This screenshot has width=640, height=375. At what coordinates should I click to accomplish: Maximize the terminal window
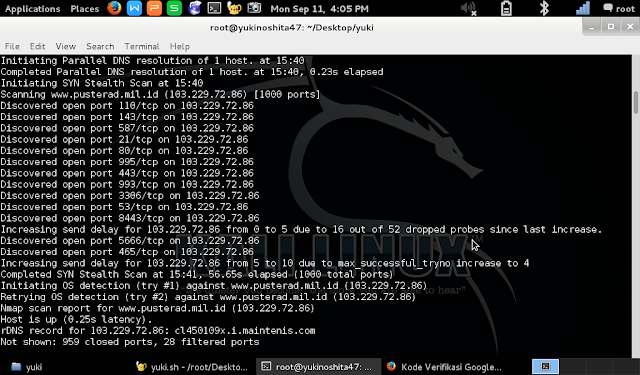click(x=611, y=27)
